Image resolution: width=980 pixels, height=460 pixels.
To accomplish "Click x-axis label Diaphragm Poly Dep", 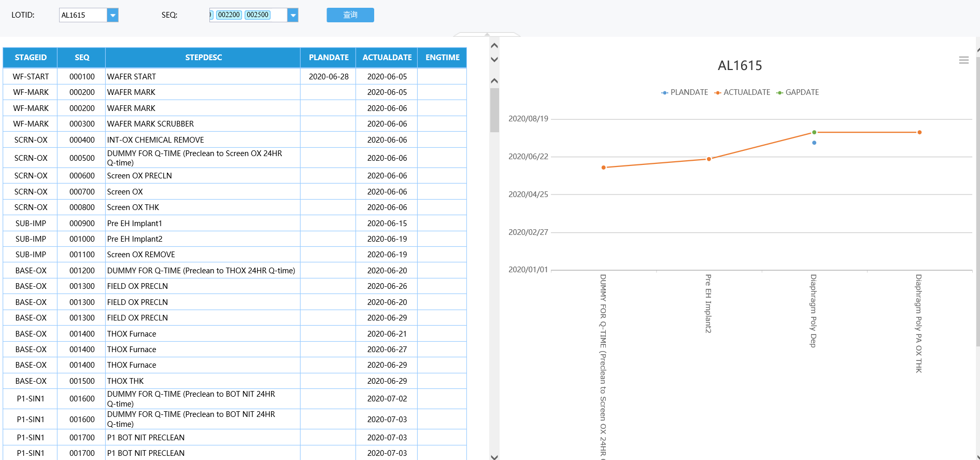I will pos(814,311).
